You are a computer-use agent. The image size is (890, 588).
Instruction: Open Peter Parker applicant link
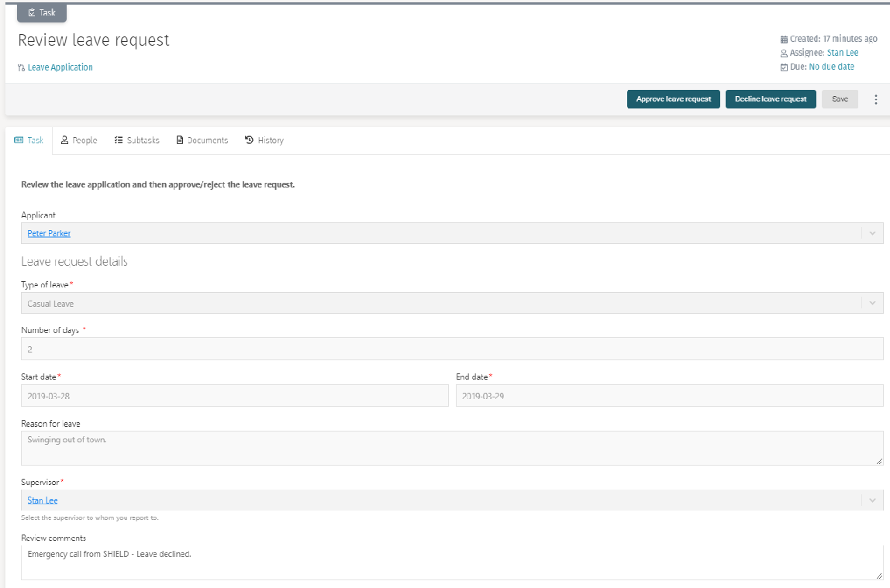pyautogui.click(x=49, y=233)
